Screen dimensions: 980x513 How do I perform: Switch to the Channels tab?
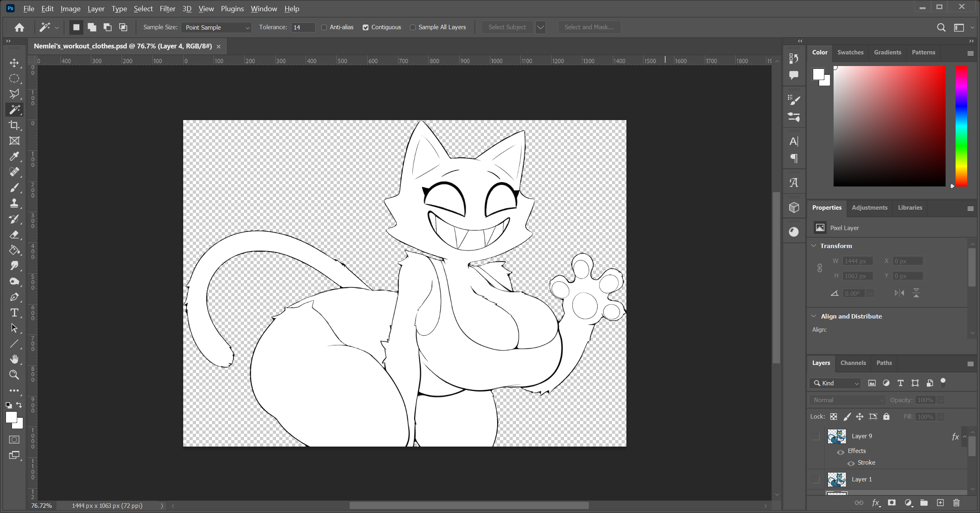point(853,363)
